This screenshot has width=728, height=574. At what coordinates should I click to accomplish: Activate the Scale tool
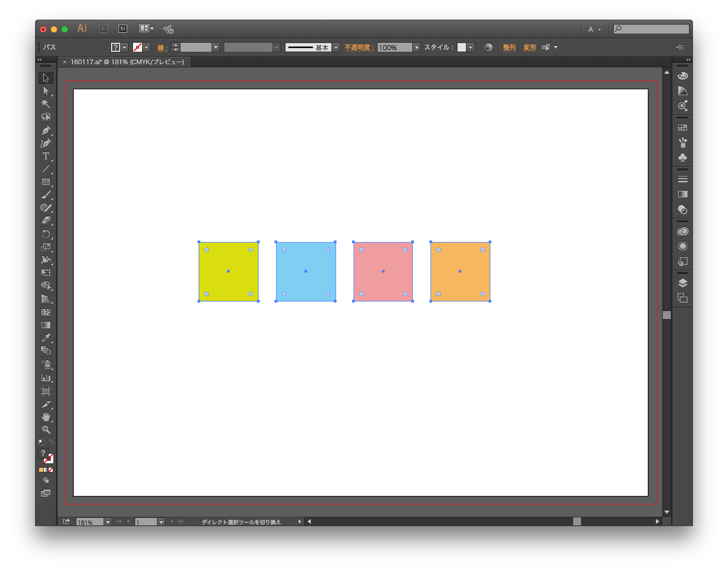click(46, 247)
